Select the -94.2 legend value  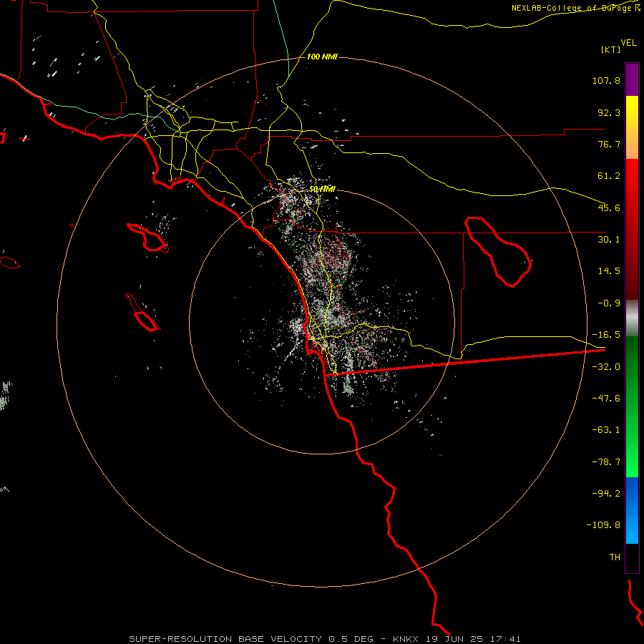pyautogui.click(x=606, y=494)
